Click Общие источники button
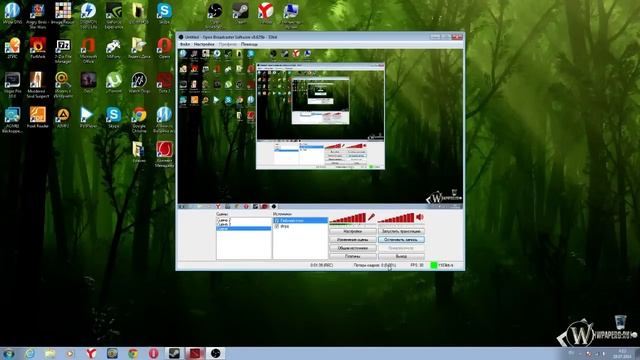Viewport: 640px width, 360px height. [353, 248]
